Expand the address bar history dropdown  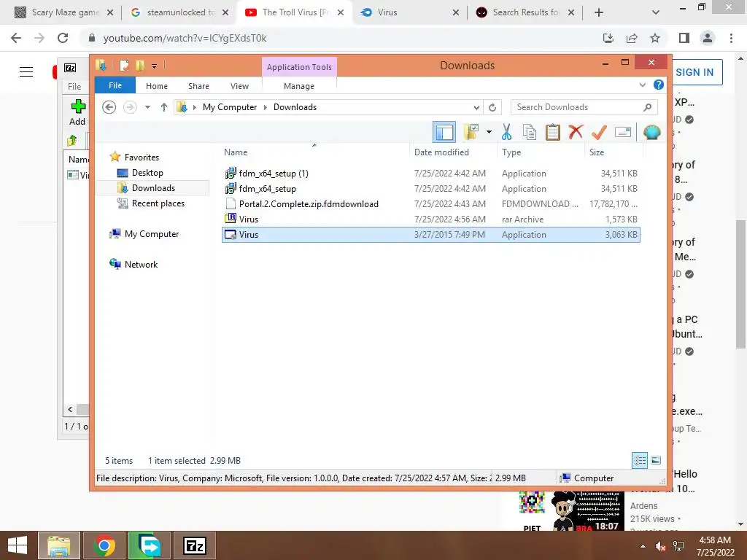[476, 107]
